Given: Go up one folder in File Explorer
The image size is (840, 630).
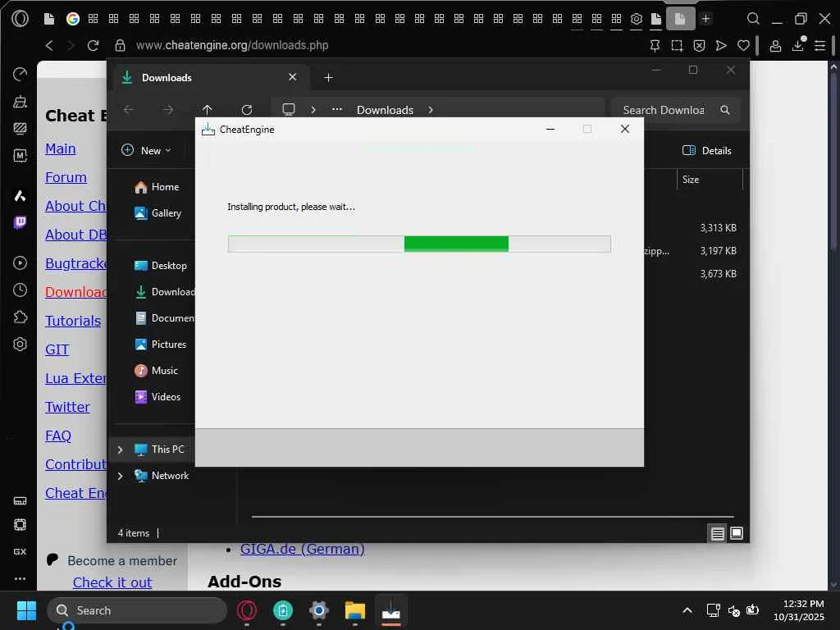Looking at the screenshot, I should click(208, 110).
